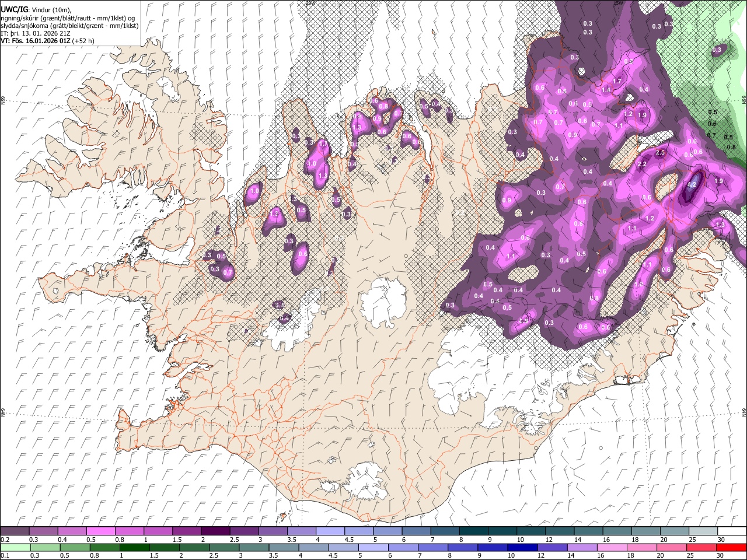Click the 'slydda/snjókoma (grátt/bleikt/grænt - mm/1klst)' line
The width and height of the screenshot is (747, 560).
coord(69,26)
